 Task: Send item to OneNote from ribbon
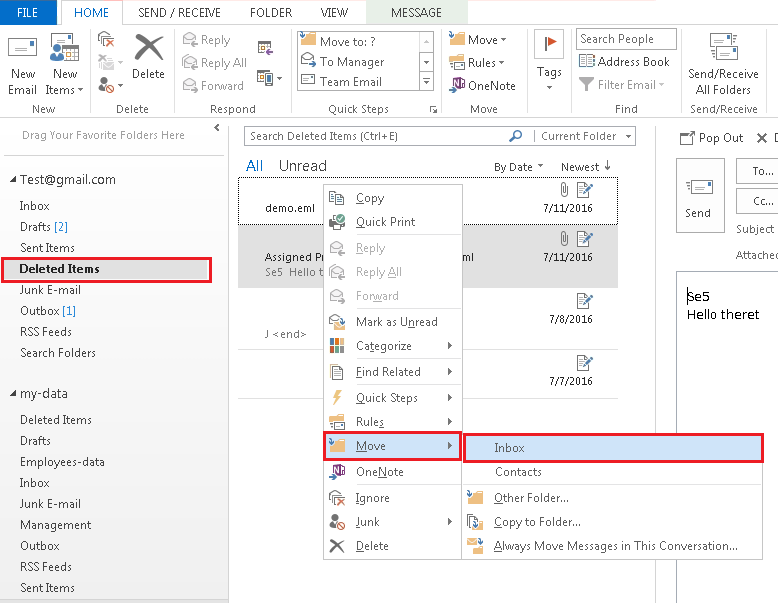[482, 85]
